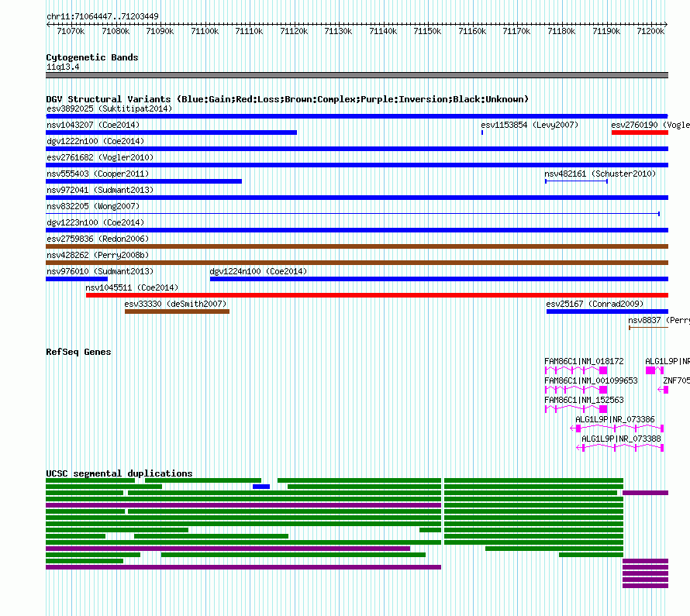Select the 71150k ruler tick label
Screen dimensions: 690x616
point(427,31)
